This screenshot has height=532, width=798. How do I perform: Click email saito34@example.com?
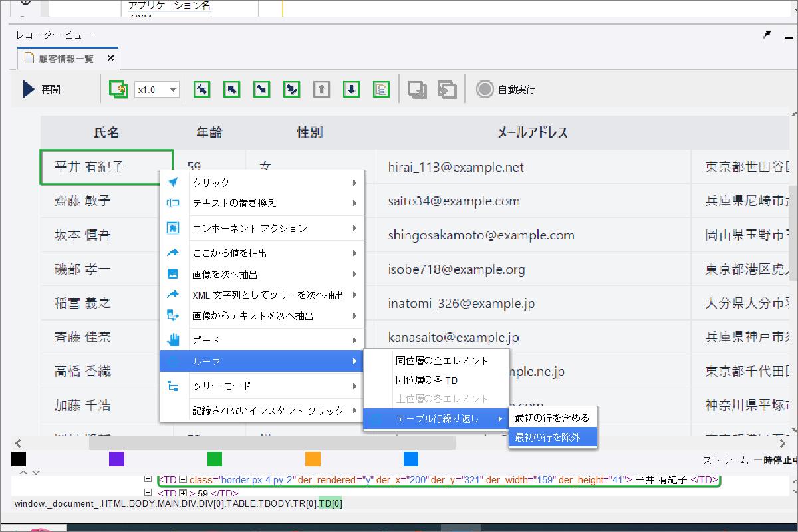454,201
